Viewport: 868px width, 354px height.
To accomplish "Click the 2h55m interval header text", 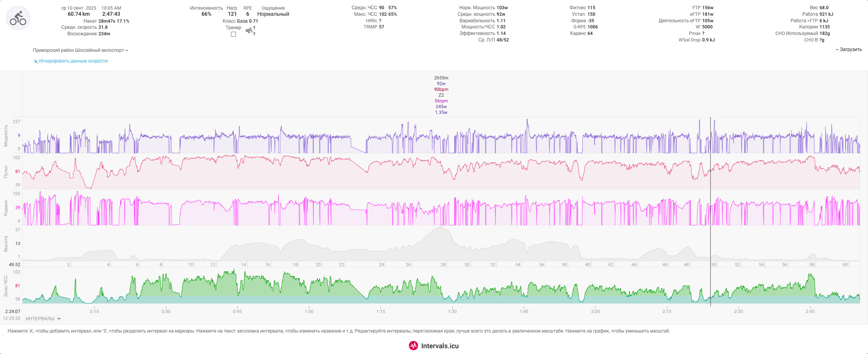I will tap(441, 78).
